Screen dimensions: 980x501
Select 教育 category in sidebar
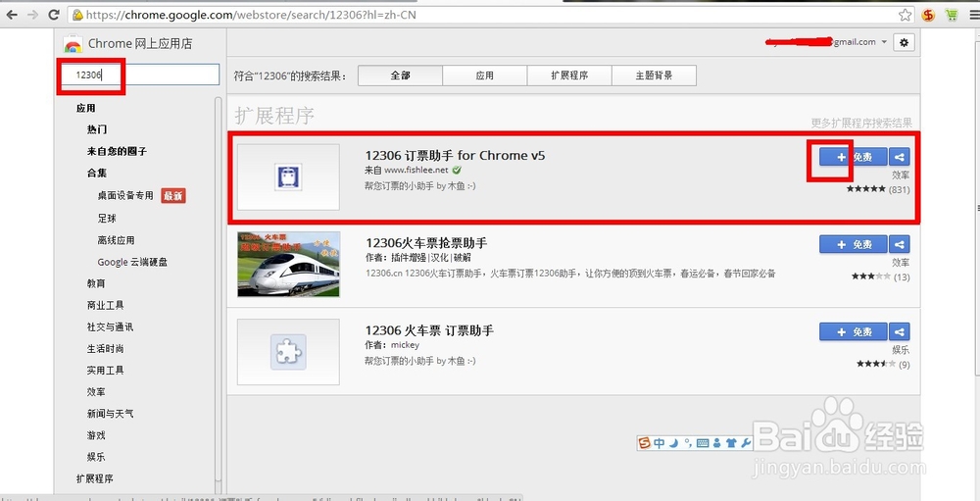pyautogui.click(x=96, y=283)
